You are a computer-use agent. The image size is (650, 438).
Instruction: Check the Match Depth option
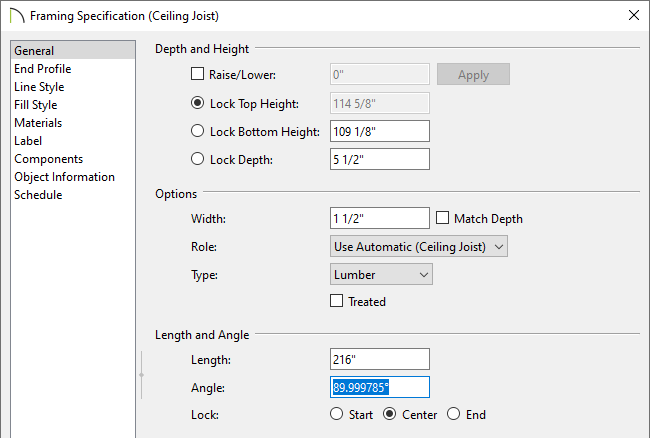(442, 218)
